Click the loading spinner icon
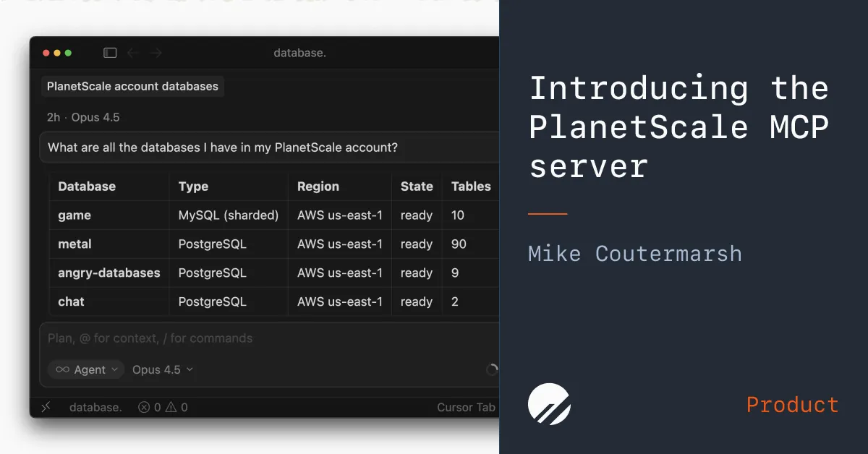The width and height of the screenshot is (868, 454). pyautogui.click(x=492, y=369)
